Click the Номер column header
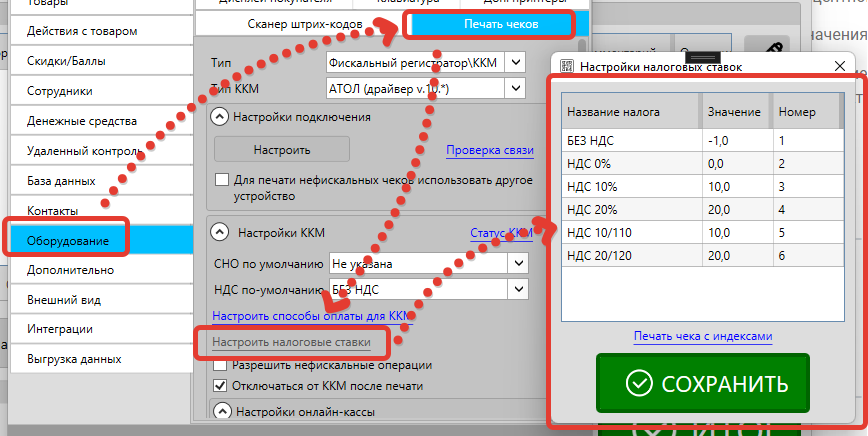This screenshot has width=868, height=436. click(x=806, y=112)
